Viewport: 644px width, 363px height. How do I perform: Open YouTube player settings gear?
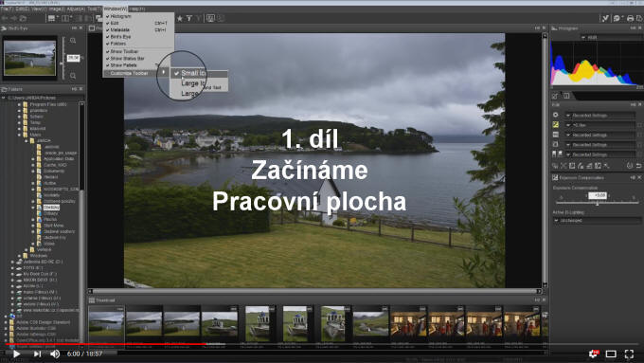(594, 354)
